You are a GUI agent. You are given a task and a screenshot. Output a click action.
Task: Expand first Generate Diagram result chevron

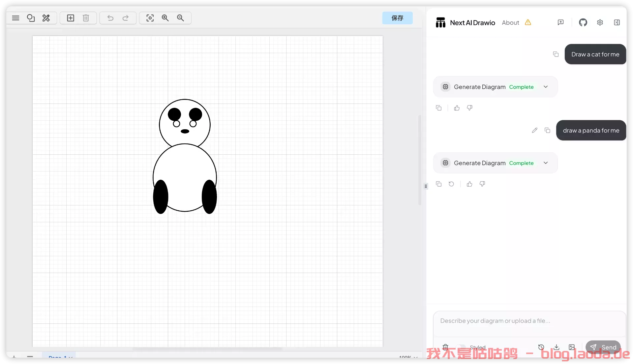[546, 87]
